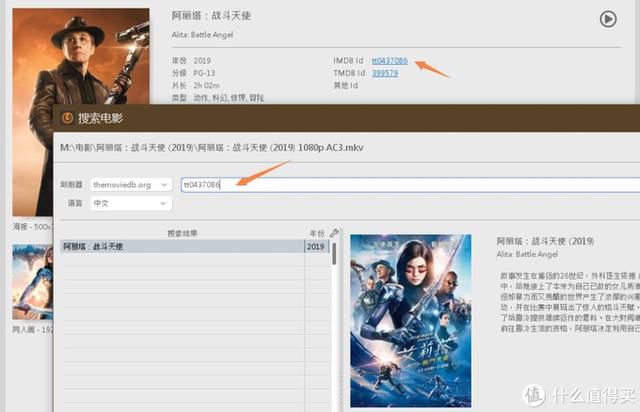Click the file path text ending 1080p AC3.mkv
This screenshot has height=412, width=640.
(212, 148)
